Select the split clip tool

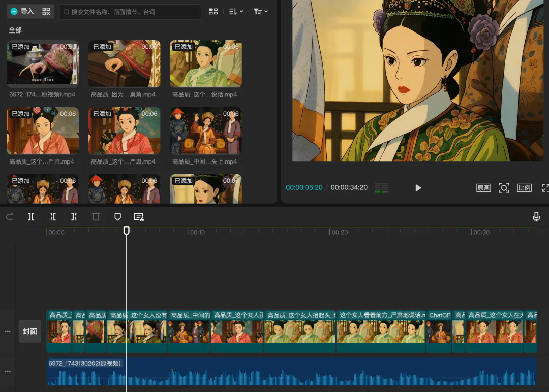tap(31, 217)
